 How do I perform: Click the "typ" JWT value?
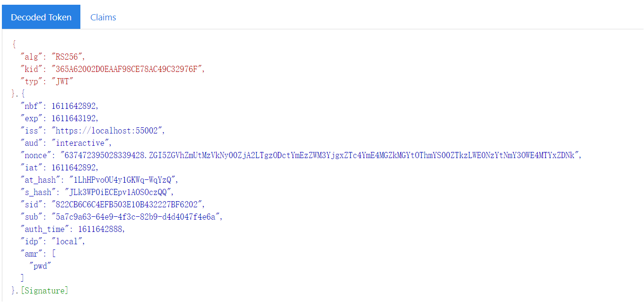(x=63, y=81)
